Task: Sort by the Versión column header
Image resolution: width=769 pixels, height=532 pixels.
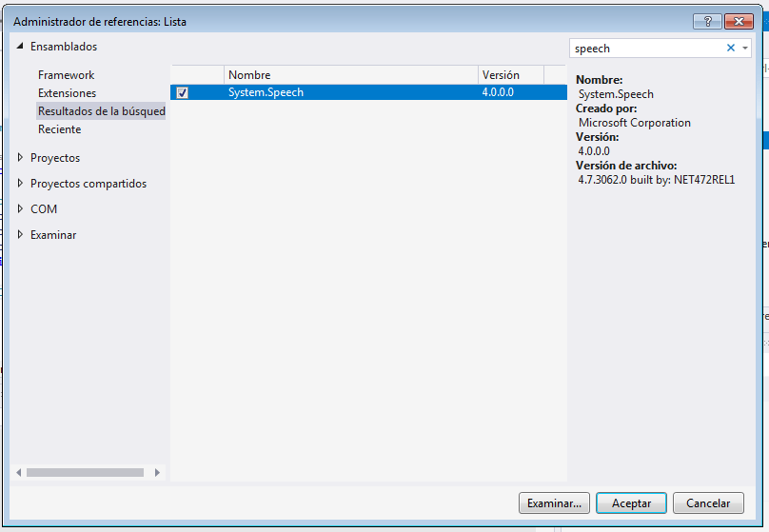Action: (x=510, y=75)
